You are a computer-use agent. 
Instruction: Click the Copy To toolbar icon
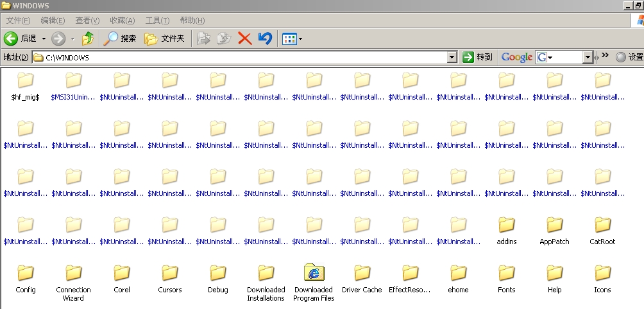[x=224, y=39]
